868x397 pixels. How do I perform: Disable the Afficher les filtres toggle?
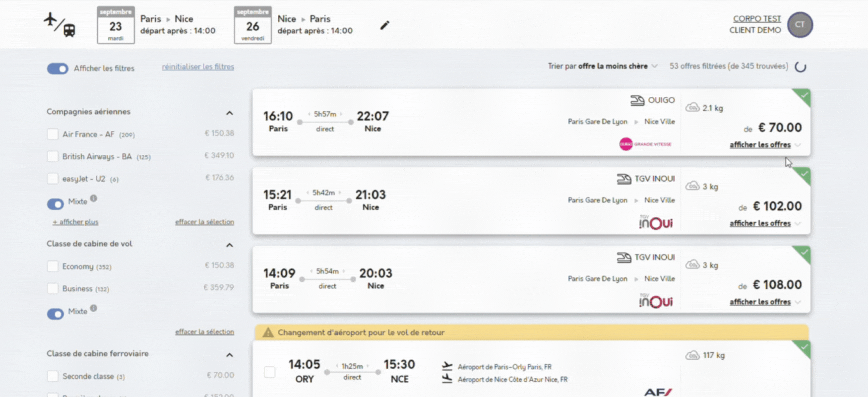58,68
